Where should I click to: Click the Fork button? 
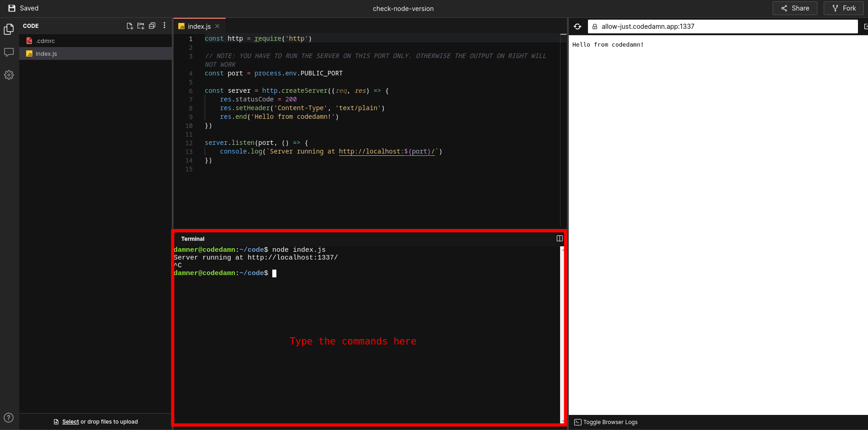(x=843, y=8)
